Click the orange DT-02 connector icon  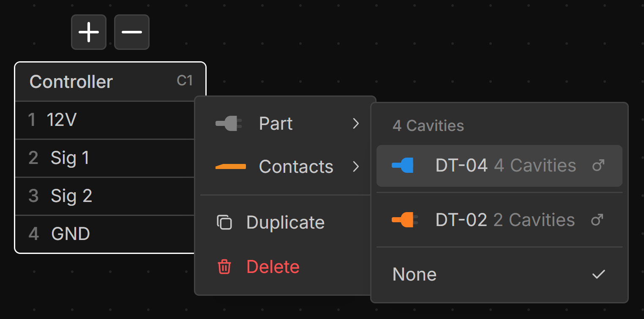[x=403, y=220]
